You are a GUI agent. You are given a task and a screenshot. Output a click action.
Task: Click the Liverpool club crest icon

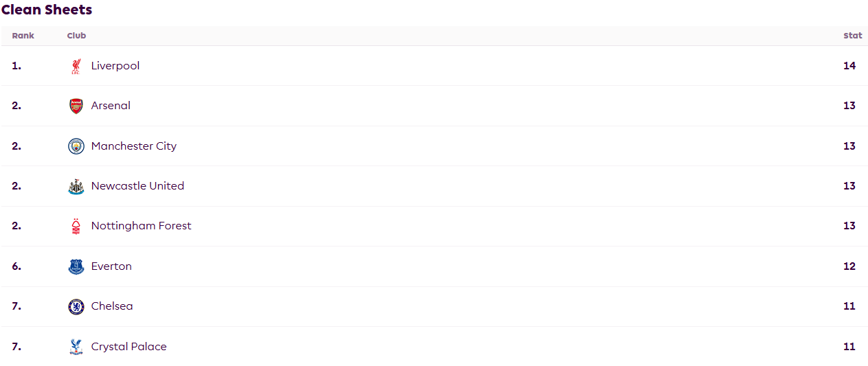click(x=76, y=66)
